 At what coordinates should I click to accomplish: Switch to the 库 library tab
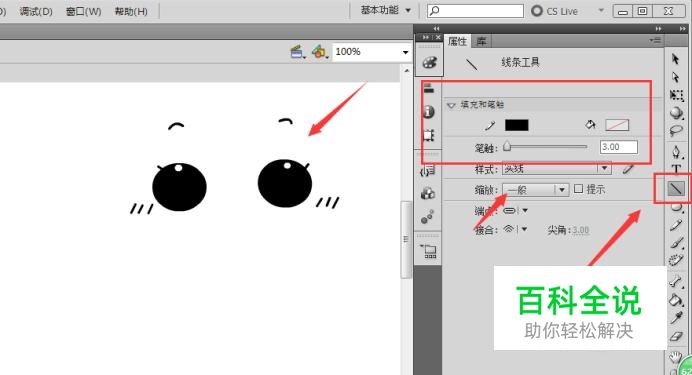[x=481, y=41]
